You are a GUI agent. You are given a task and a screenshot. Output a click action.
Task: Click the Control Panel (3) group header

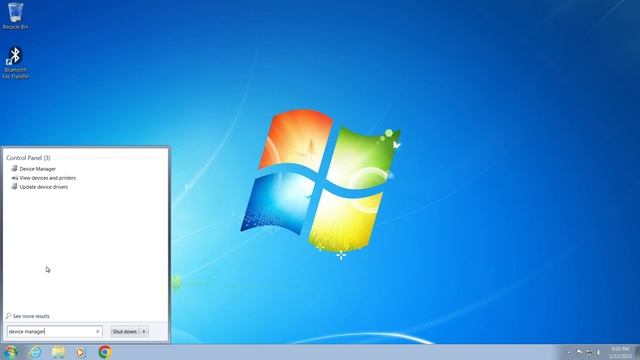[28, 158]
